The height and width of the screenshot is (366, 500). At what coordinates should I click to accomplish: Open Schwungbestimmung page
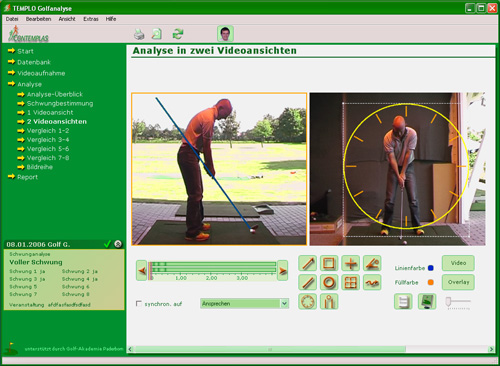tap(60, 103)
